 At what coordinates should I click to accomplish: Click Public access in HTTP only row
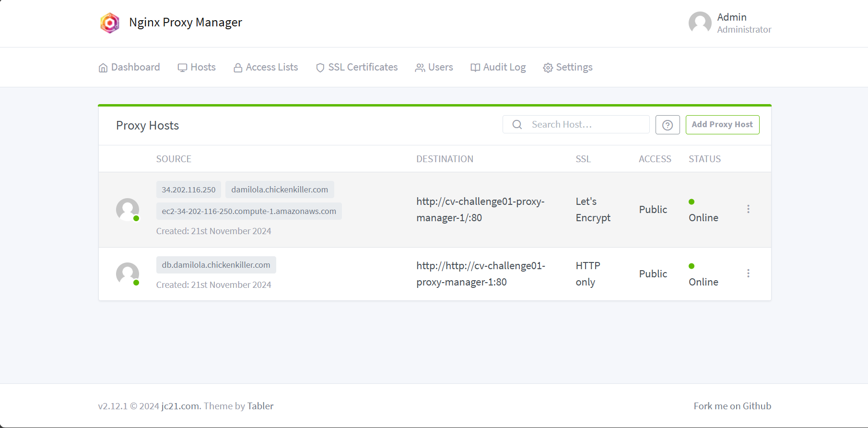click(653, 274)
